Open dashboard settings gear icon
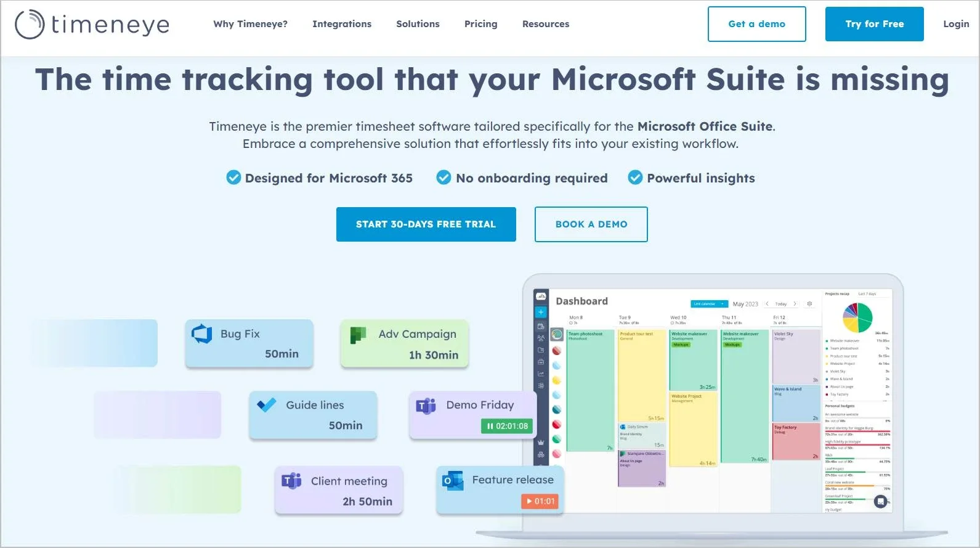This screenshot has height=548, width=980. click(809, 303)
